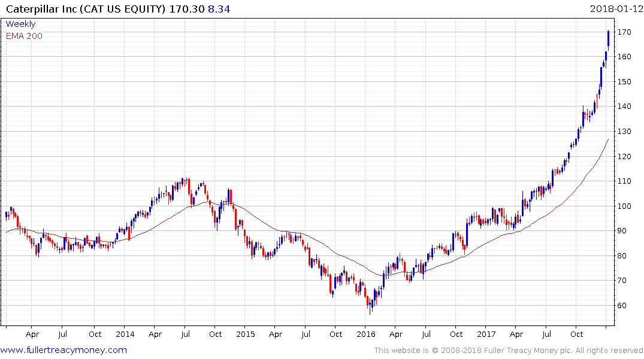Click the copyright notice text

[509, 351]
